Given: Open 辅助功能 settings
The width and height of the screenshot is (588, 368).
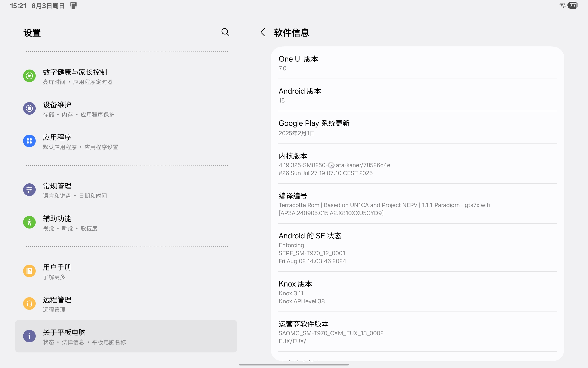Looking at the screenshot, I should coord(126,223).
